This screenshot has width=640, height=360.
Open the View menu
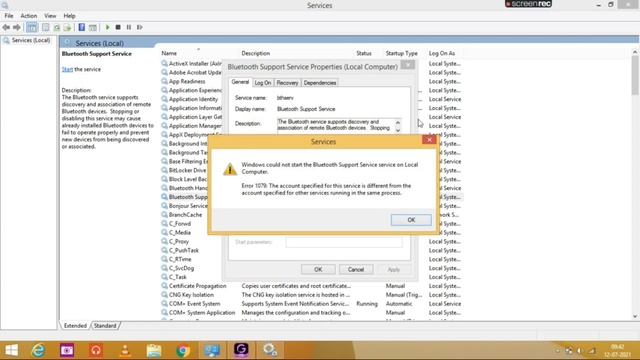(50, 16)
